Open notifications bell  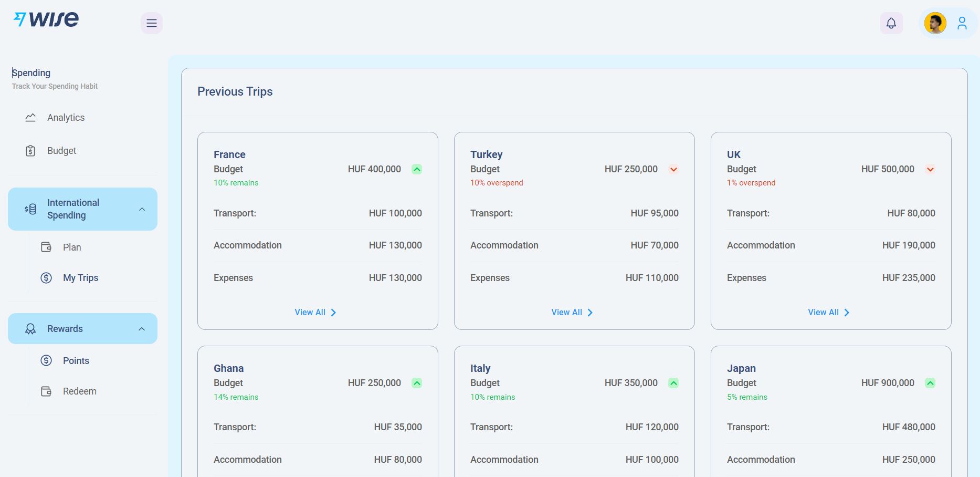pyautogui.click(x=891, y=23)
